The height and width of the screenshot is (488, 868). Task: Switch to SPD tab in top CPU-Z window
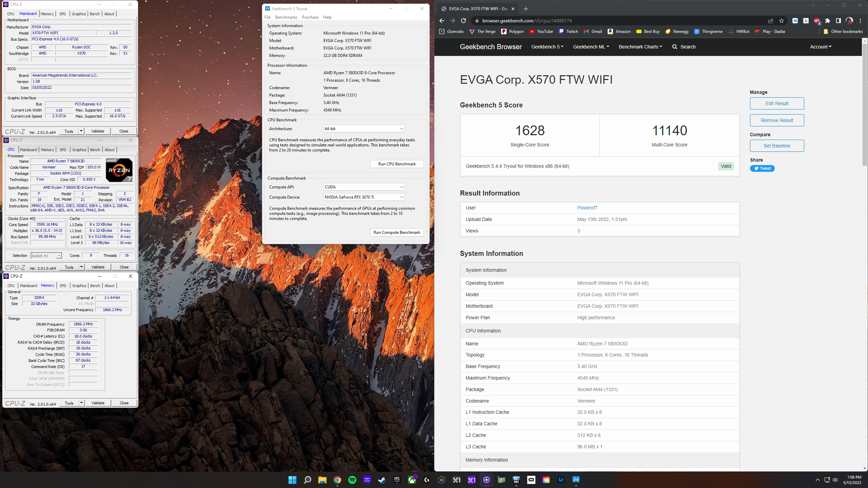pos(63,14)
